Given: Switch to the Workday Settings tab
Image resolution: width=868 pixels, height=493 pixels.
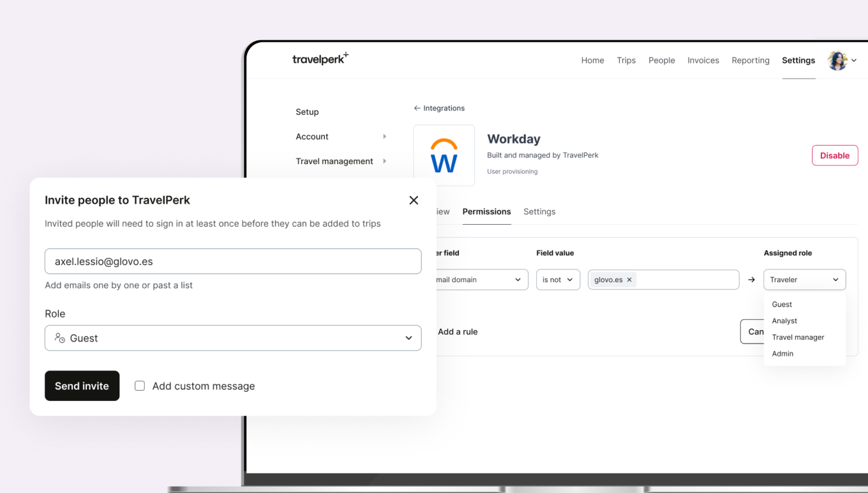Looking at the screenshot, I should 539,211.
